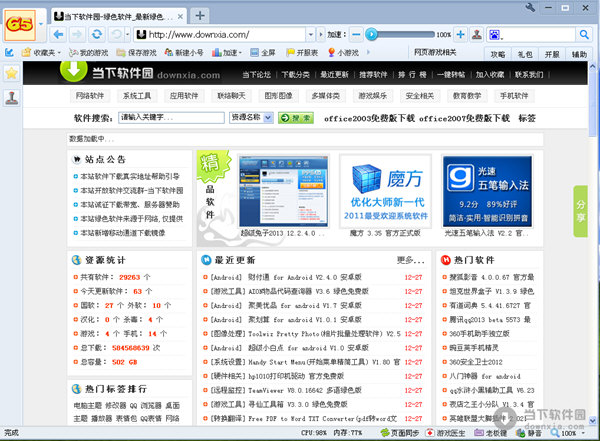Click the star favorites icon in sidebar
This screenshot has width=600, height=441.
coord(11,73)
